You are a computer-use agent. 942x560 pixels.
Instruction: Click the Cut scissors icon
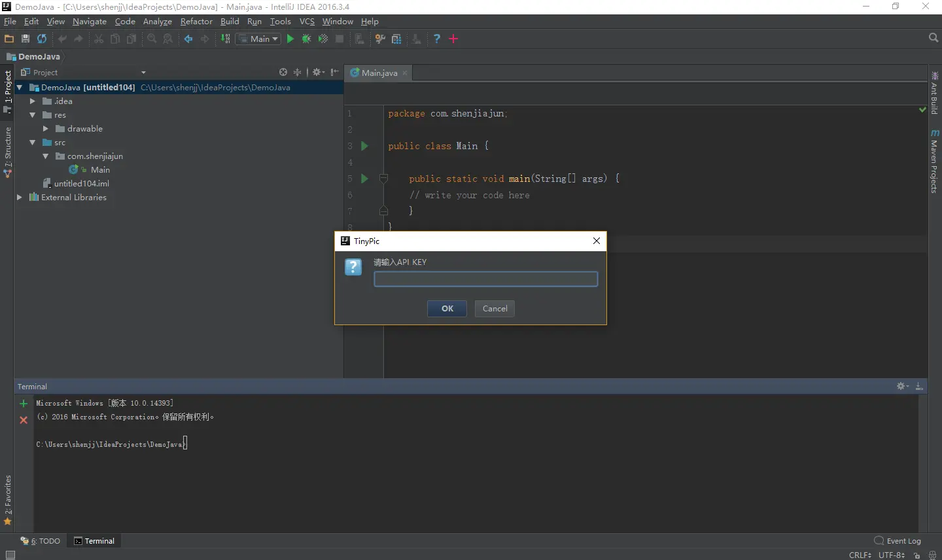(99, 39)
